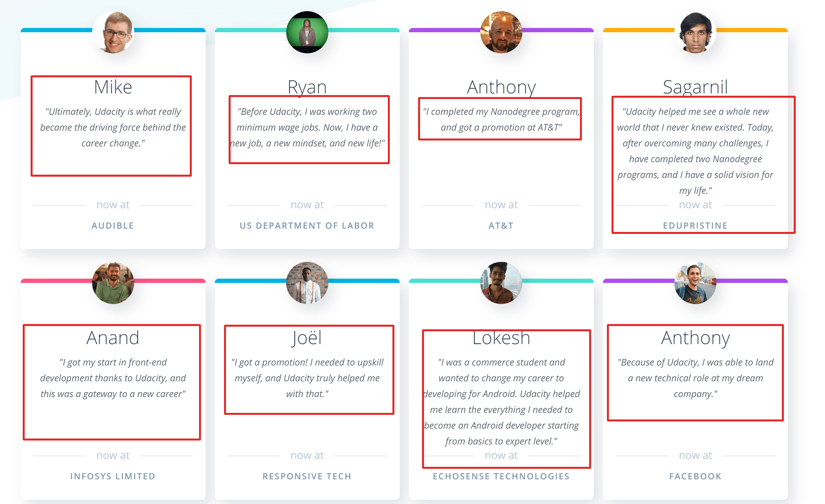The image size is (825, 504).
Task: Select the Sagarnil name heading
Action: (695, 87)
